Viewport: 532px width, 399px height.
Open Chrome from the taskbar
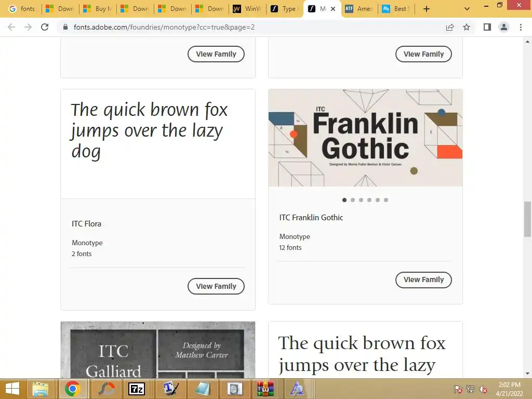(73, 389)
